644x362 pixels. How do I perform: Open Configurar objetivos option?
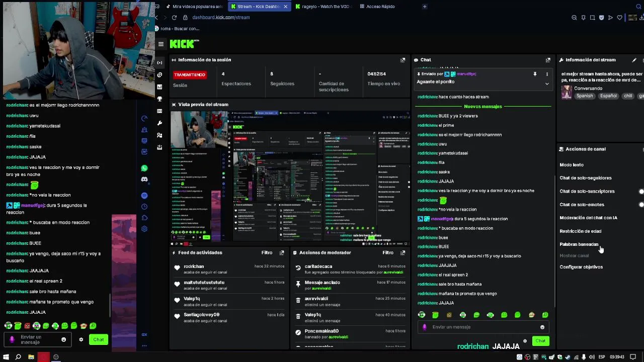click(x=581, y=267)
